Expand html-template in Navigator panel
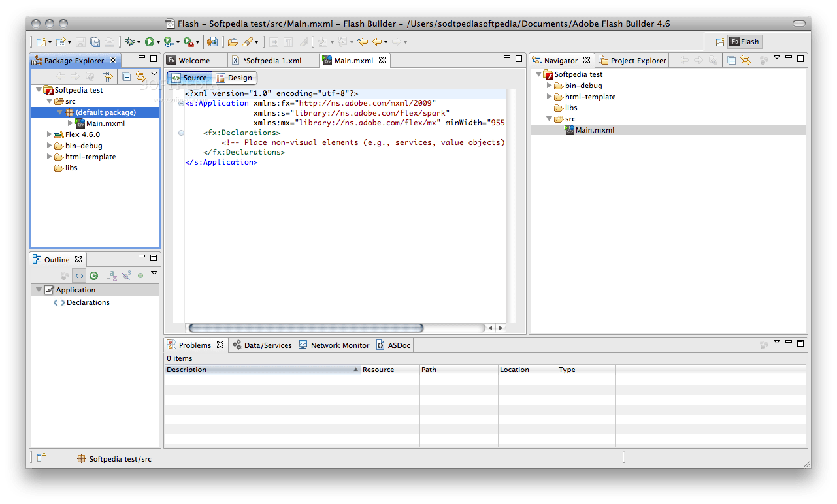This screenshot has height=504, width=837. 550,97
